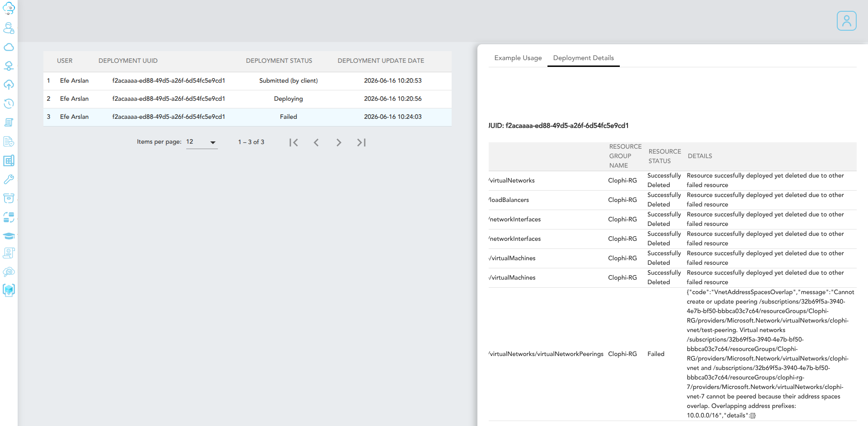Click DEPLOYMENT UUID column header
Screen dimensions: 868x426
coord(128,61)
